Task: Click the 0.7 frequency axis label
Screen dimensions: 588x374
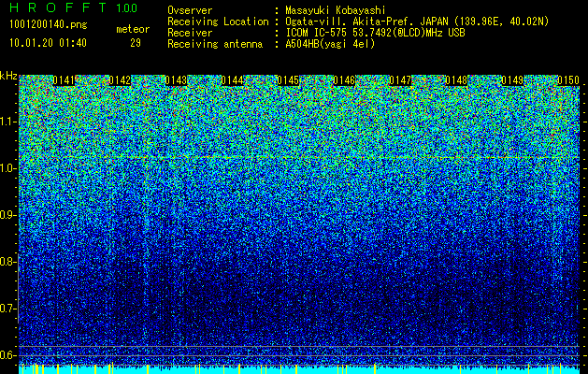Action: 8,309
